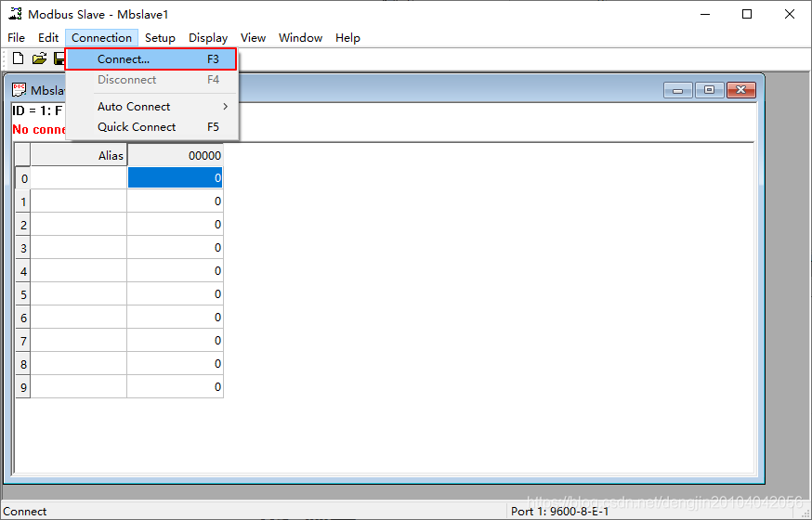Open the View menu

pyautogui.click(x=254, y=38)
